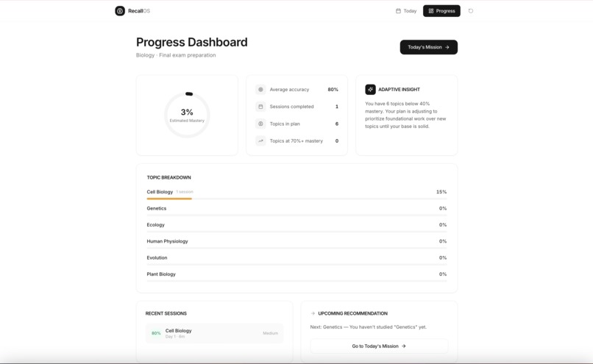Click the Medium difficulty label
Image resolution: width=593 pixels, height=364 pixels.
tap(271, 333)
